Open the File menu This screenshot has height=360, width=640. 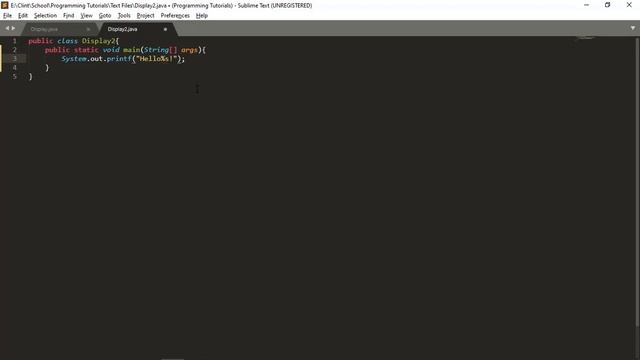click(7, 16)
